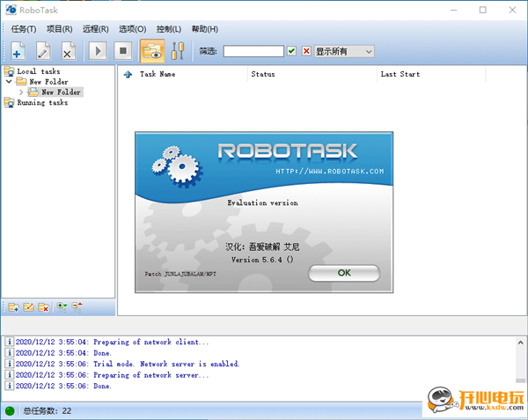Expand the nested New Folder node

coord(21,92)
